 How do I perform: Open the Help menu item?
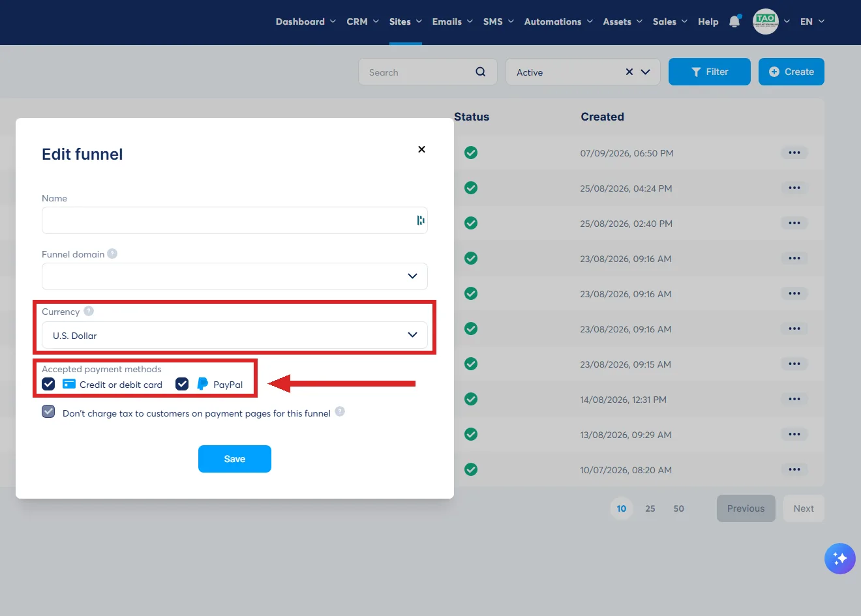point(708,22)
